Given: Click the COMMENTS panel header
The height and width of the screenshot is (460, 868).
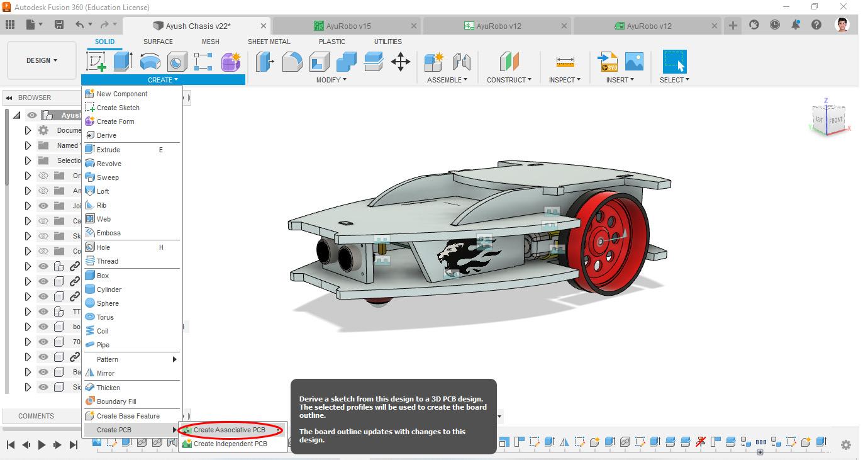Looking at the screenshot, I should point(36,416).
